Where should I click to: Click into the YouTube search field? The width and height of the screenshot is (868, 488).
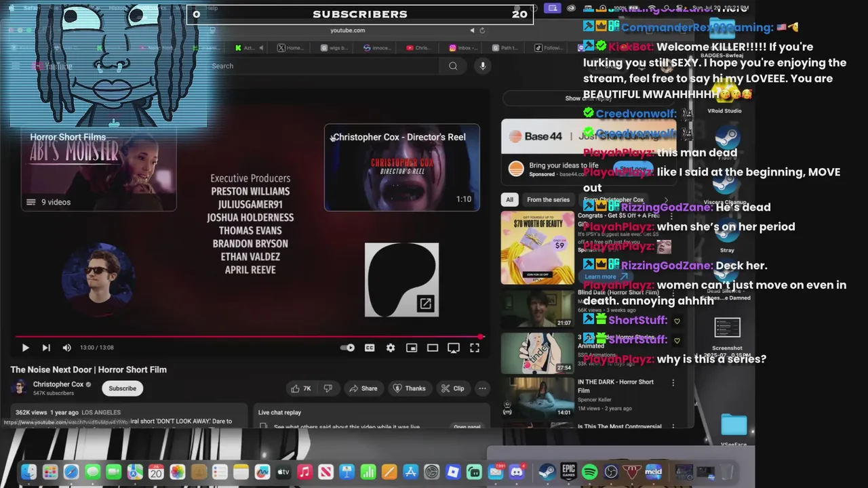[x=322, y=66]
